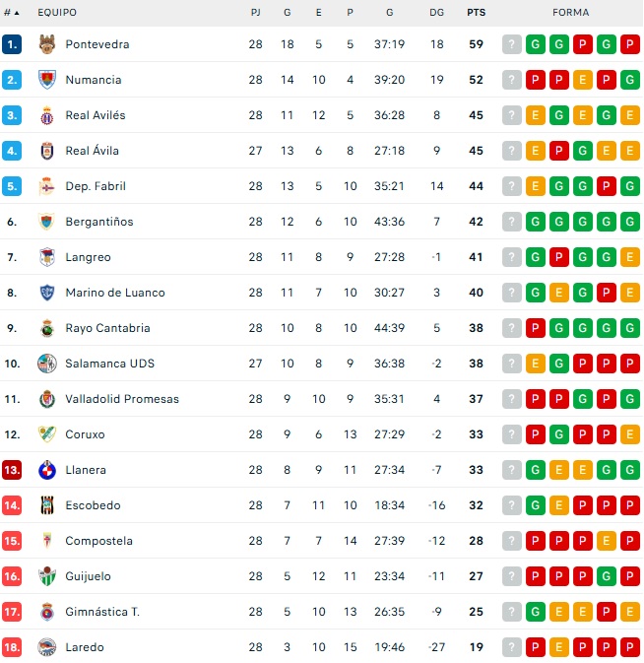Click the position 1 rank badge

click(x=12, y=44)
